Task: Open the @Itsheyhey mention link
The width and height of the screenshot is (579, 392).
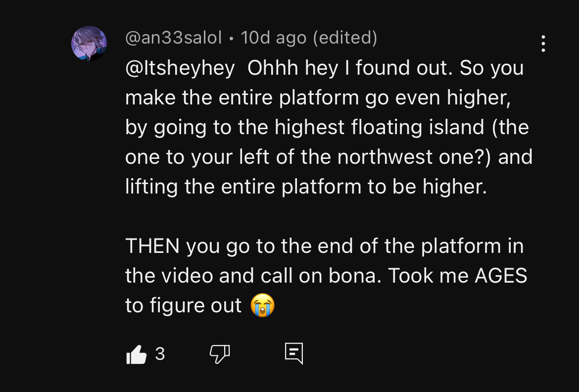Action: click(x=180, y=68)
